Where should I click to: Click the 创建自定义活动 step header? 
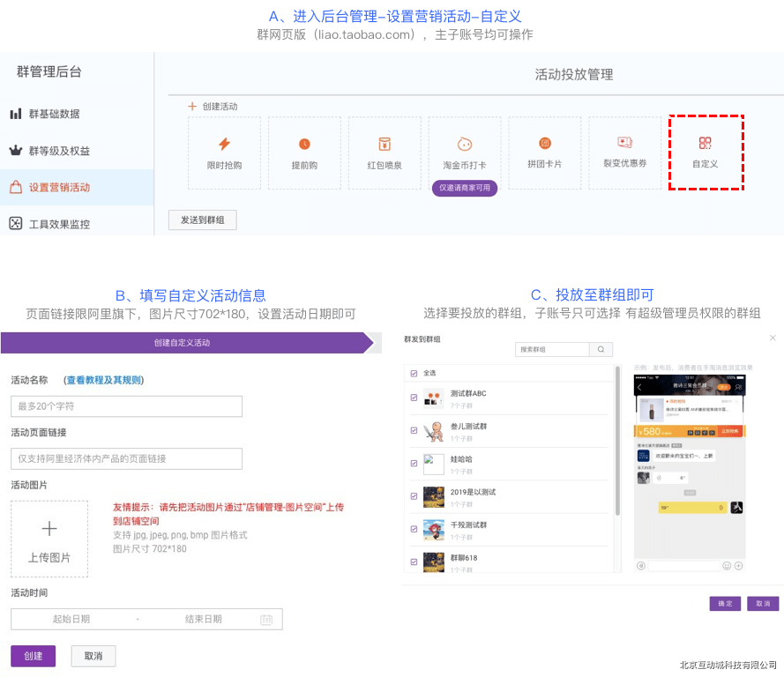pyautogui.click(x=188, y=343)
